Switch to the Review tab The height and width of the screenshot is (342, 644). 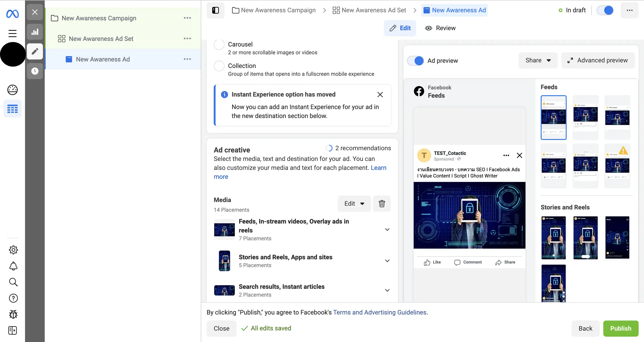pyautogui.click(x=440, y=28)
